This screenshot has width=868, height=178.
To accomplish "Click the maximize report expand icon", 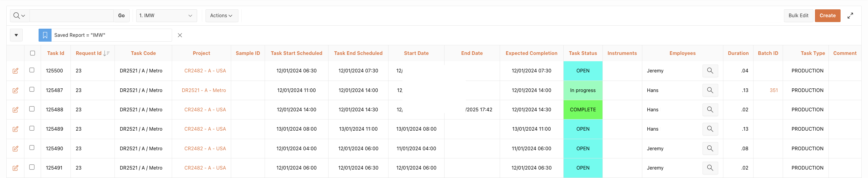I will point(850,15).
